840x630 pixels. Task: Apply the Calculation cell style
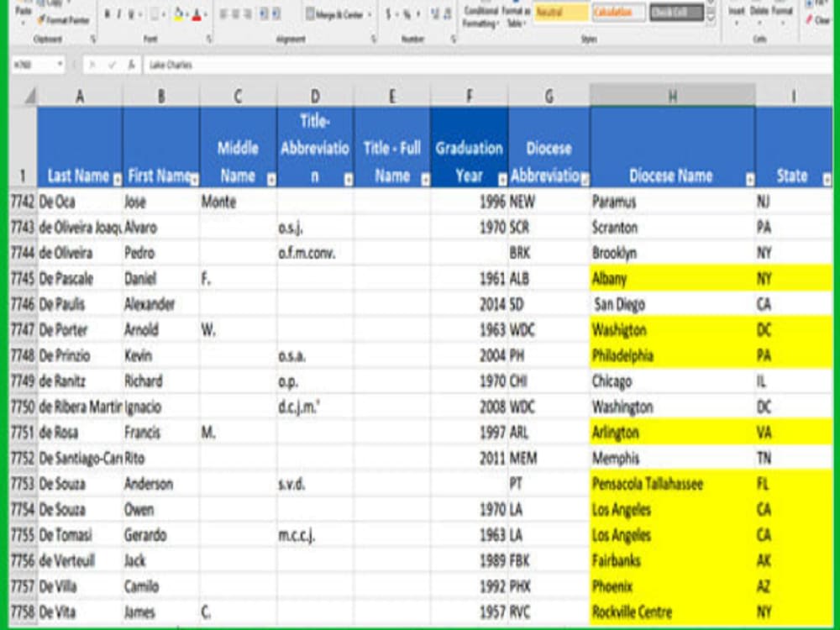tap(619, 12)
